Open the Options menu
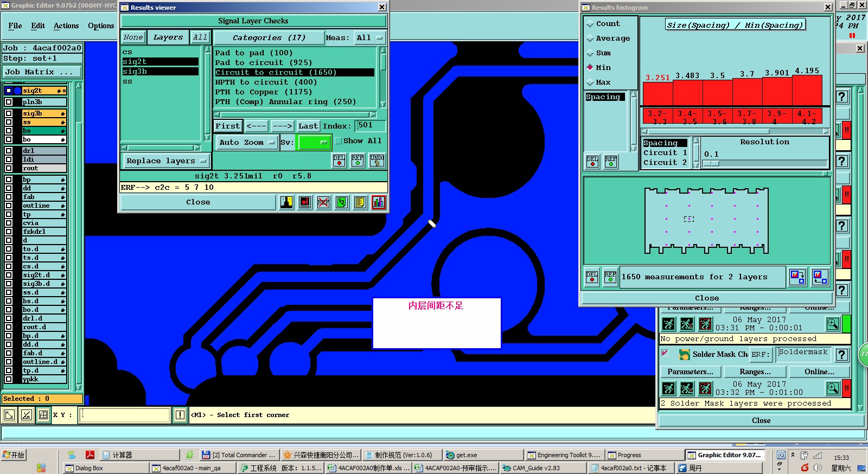 tap(101, 26)
